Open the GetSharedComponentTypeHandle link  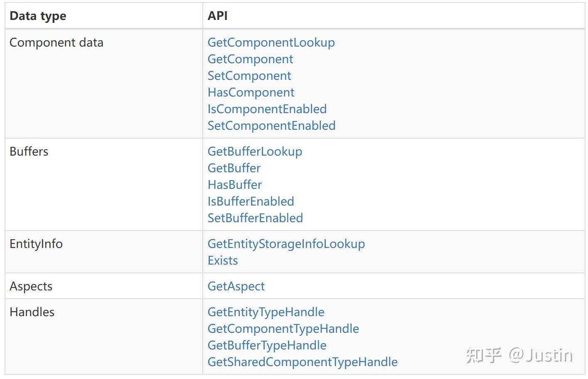pos(303,362)
